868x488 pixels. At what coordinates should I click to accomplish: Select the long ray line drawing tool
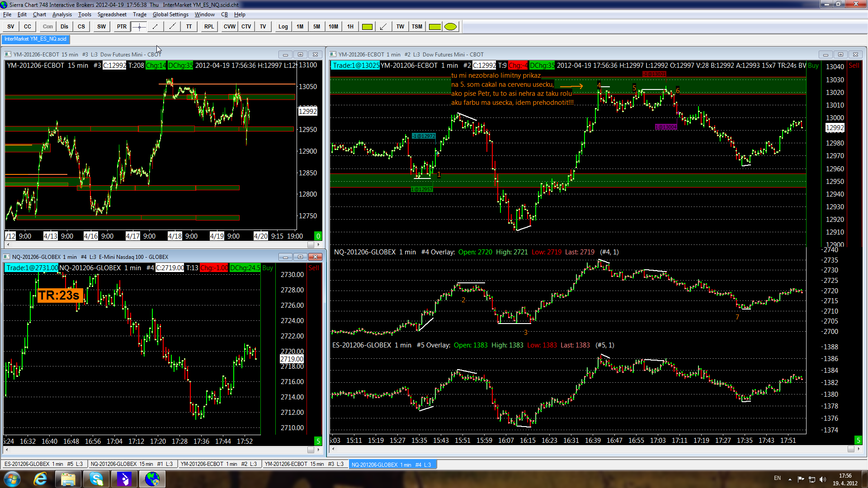tap(172, 27)
